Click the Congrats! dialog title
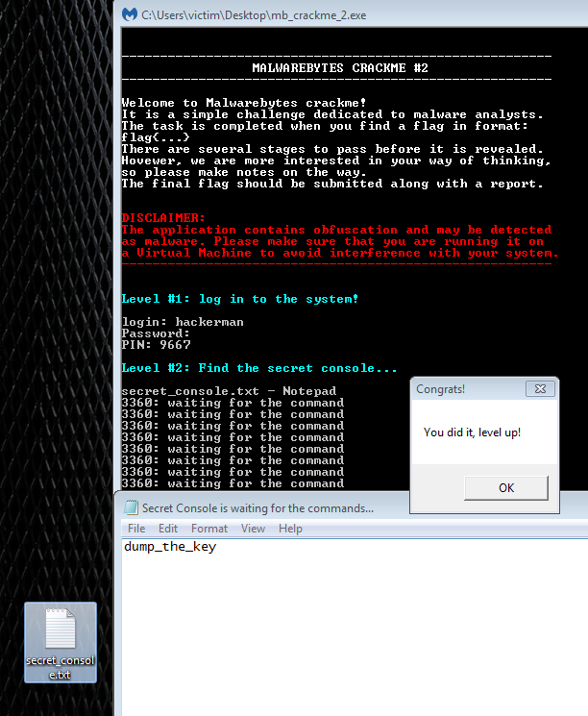 [441, 389]
